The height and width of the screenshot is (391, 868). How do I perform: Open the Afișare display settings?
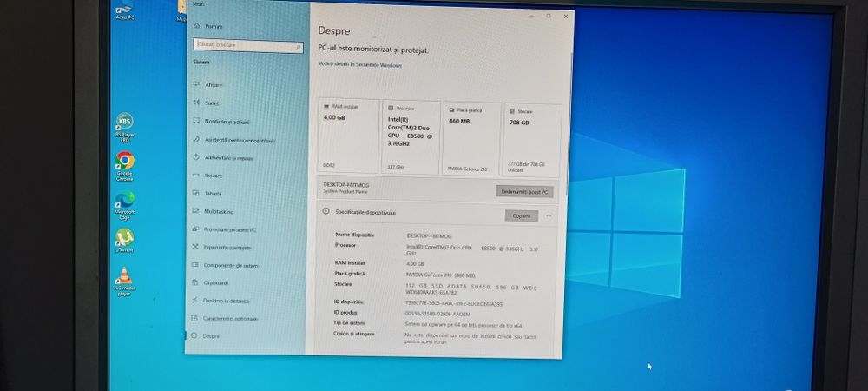[214, 85]
